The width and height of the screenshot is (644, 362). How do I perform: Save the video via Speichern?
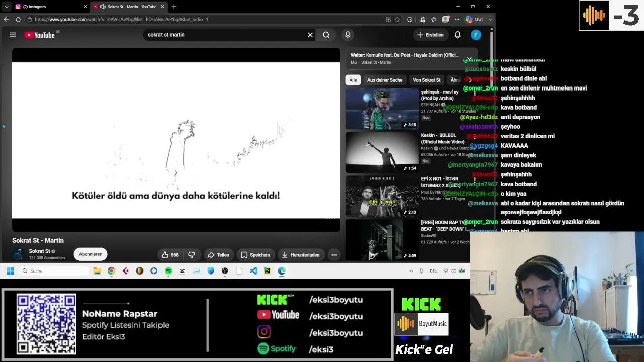click(x=256, y=255)
